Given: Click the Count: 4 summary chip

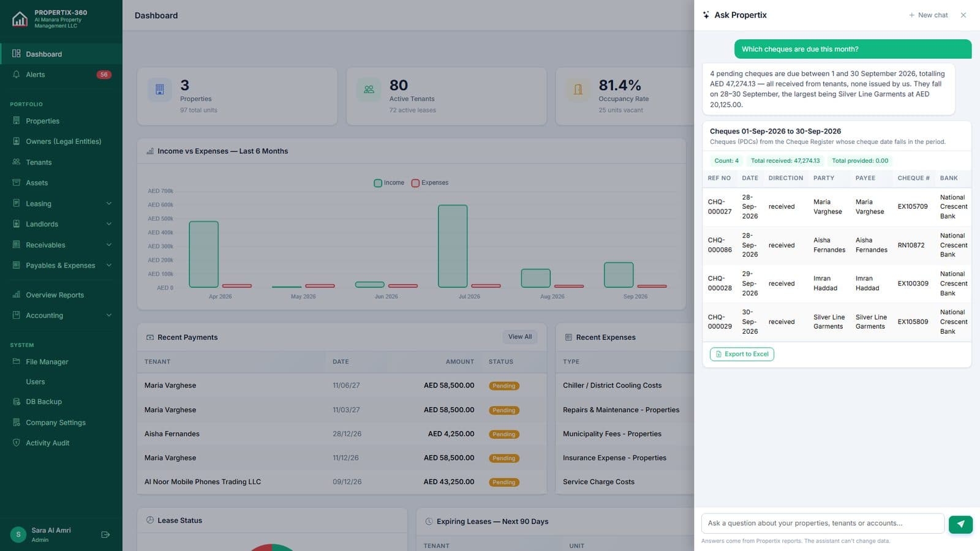Looking at the screenshot, I should [726, 160].
